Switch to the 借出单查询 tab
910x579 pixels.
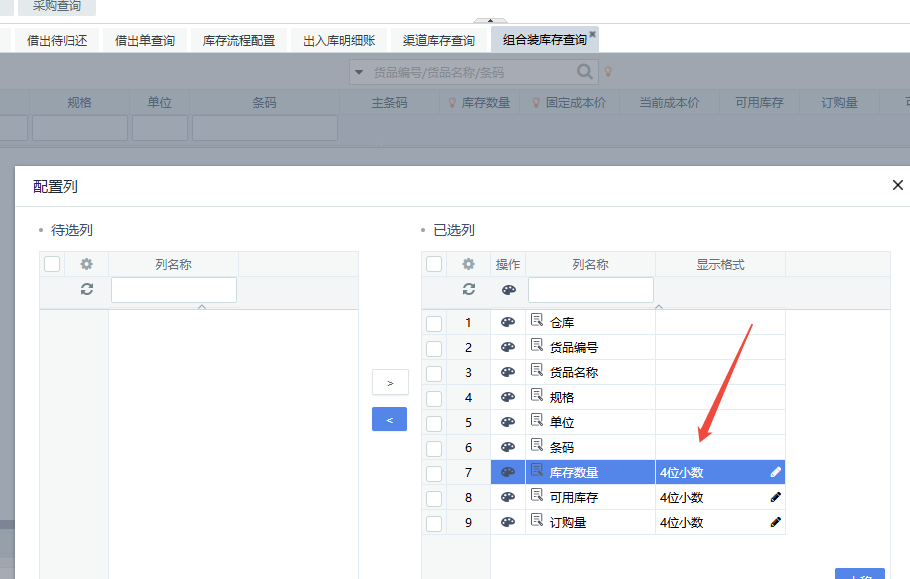click(145, 41)
